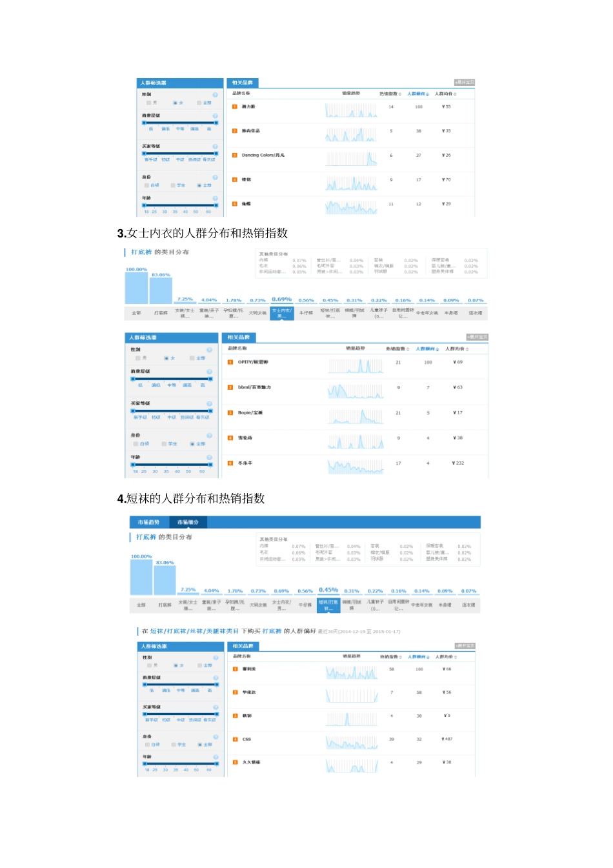This screenshot has width=613, height=868.
Task: Check the 男 box in the topmost 人群筛选器 panel
Action: coord(148,103)
